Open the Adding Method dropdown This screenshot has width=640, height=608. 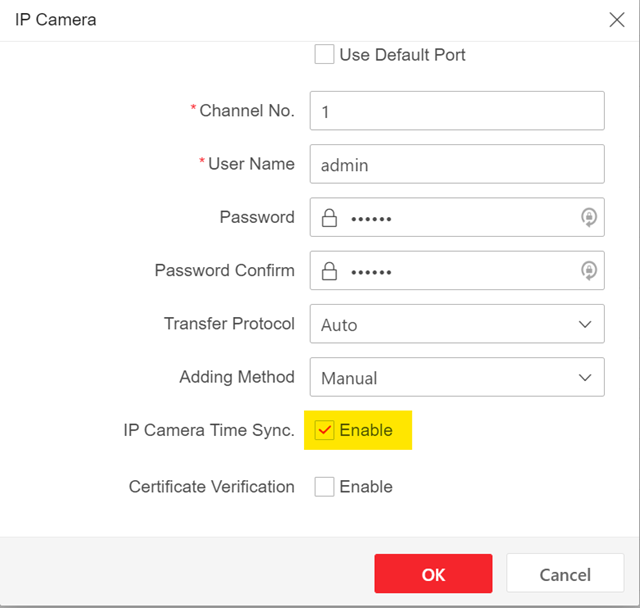click(456, 378)
